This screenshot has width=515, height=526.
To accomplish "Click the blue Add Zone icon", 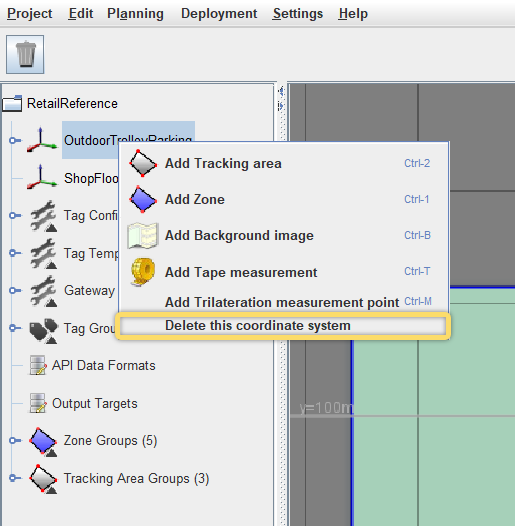I will (x=143, y=199).
